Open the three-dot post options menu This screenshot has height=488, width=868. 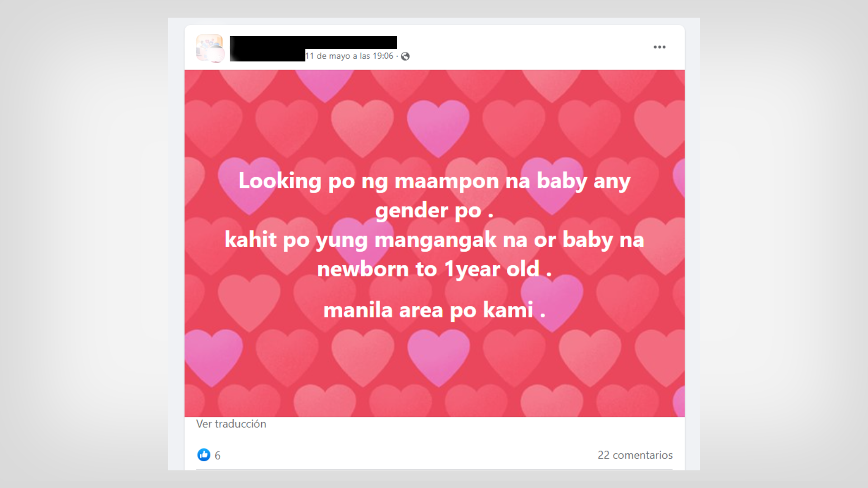[x=659, y=47]
